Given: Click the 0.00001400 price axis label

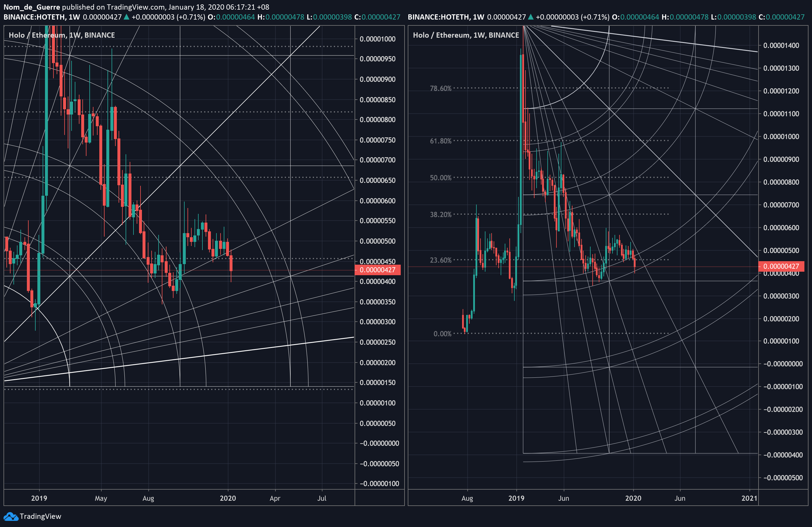Looking at the screenshot, I should coord(781,46).
